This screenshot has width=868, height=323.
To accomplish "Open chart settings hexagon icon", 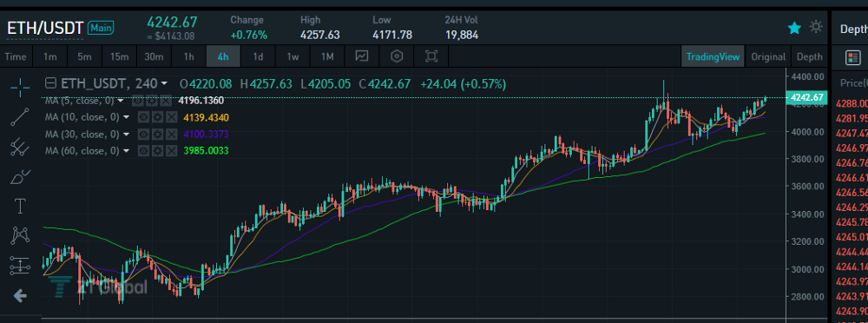I will (397, 56).
